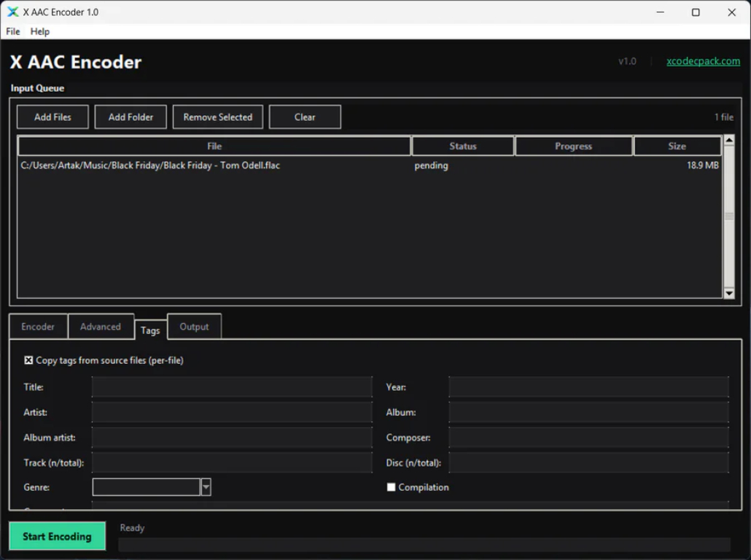
Task: Switch to the Encoder tab
Action: tap(38, 327)
